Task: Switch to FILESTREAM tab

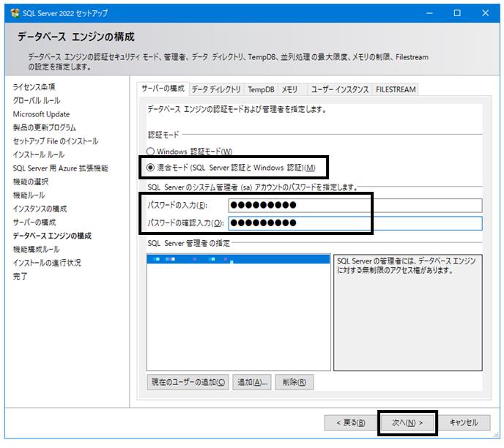Action: click(396, 89)
